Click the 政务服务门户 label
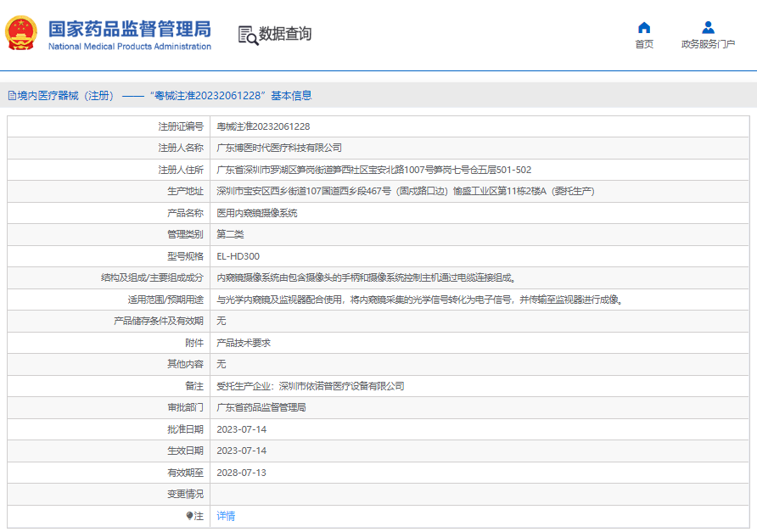Viewport: 757px width, 532px height. tap(708, 44)
